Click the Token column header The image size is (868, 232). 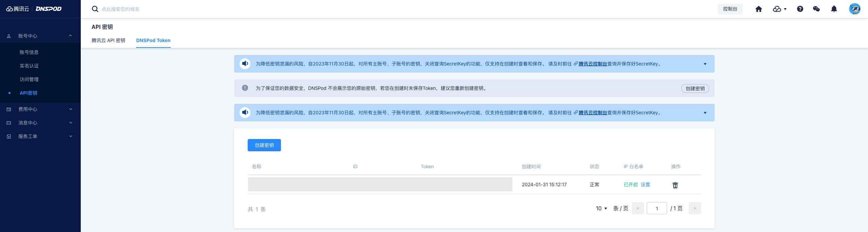pyautogui.click(x=427, y=167)
